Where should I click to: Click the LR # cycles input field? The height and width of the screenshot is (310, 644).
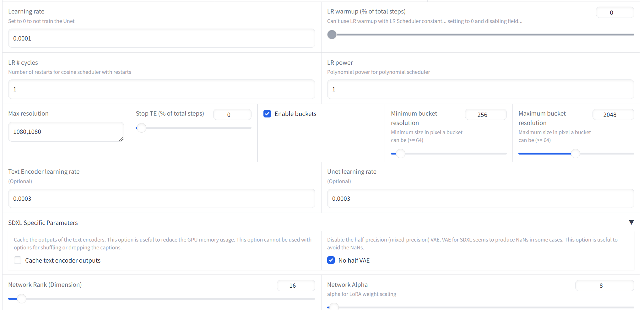point(161,89)
